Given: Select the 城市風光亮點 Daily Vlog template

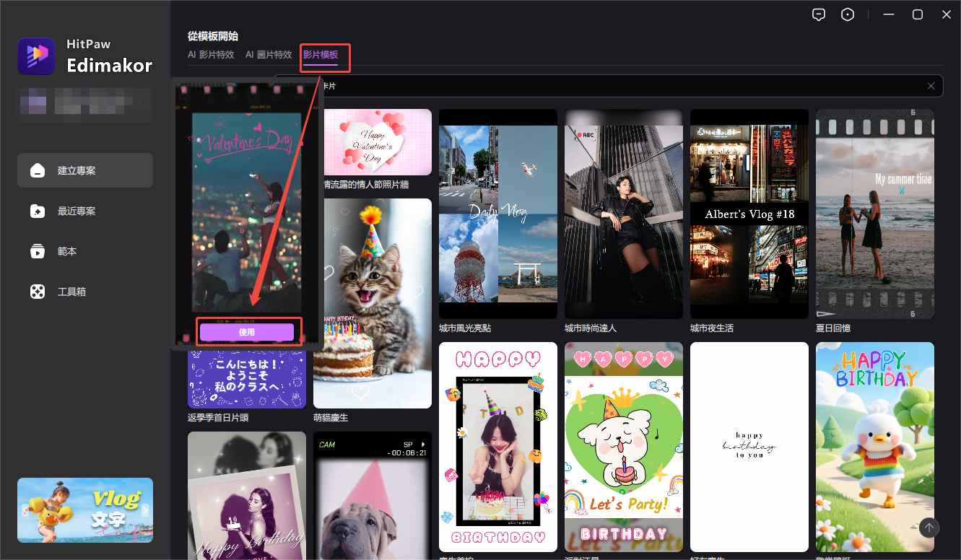Looking at the screenshot, I should pos(497,214).
